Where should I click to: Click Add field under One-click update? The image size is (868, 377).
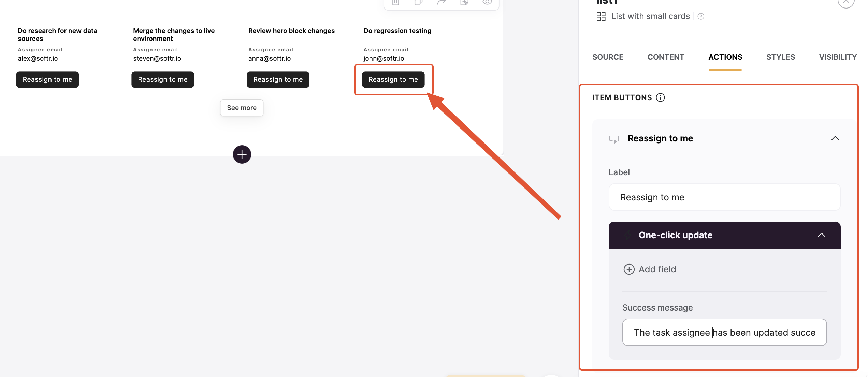[x=650, y=269]
